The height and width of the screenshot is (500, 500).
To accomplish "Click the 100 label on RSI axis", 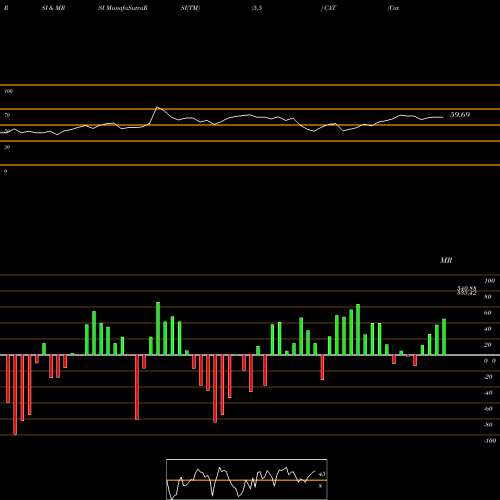I will pos(9,91).
